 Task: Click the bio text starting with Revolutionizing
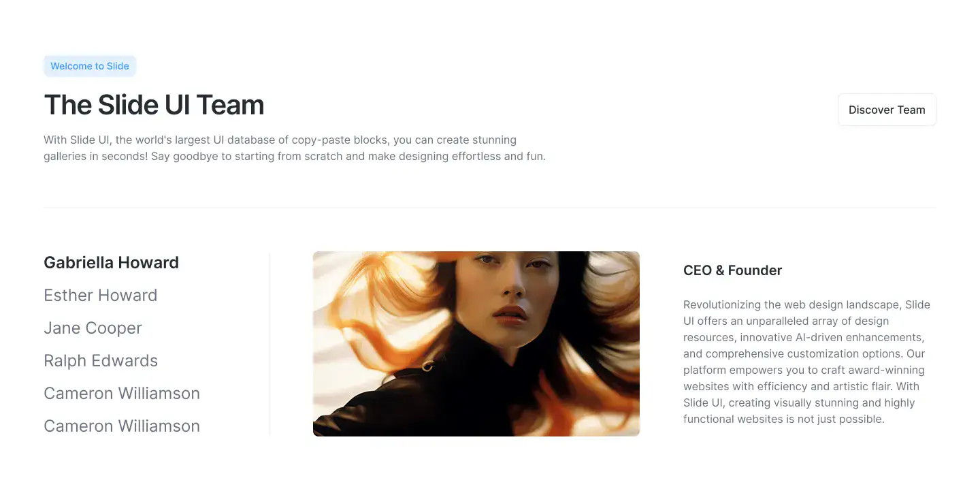tap(807, 362)
